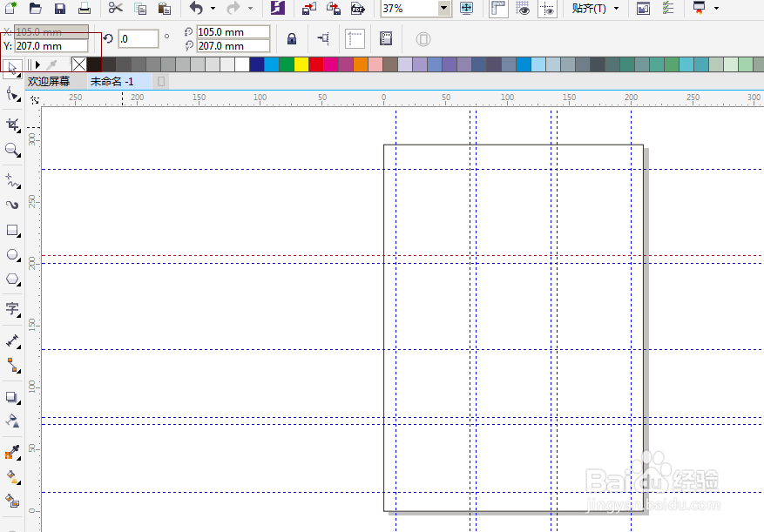Click the Paste clipboard icon
The image size is (764, 532).
point(165,9)
